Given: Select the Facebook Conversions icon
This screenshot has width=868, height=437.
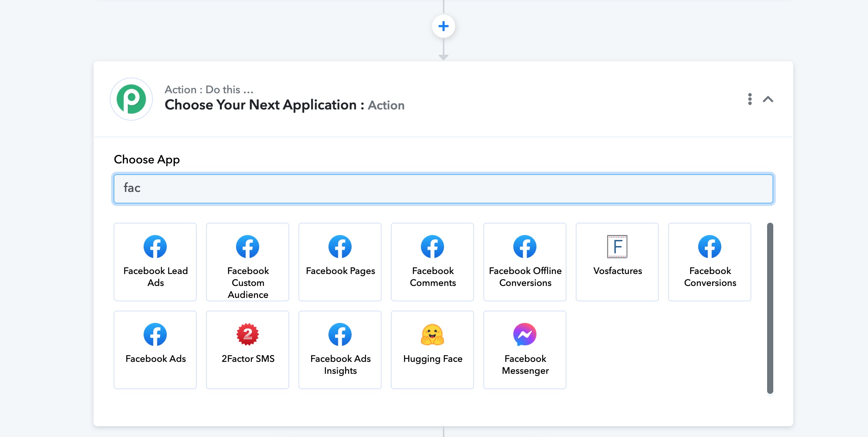Looking at the screenshot, I should [710, 247].
